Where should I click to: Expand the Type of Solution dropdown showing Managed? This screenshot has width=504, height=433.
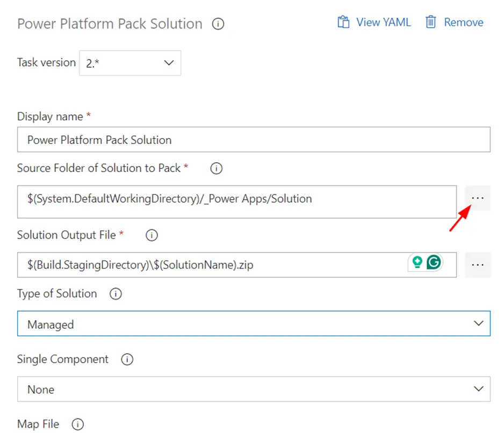pos(254,323)
